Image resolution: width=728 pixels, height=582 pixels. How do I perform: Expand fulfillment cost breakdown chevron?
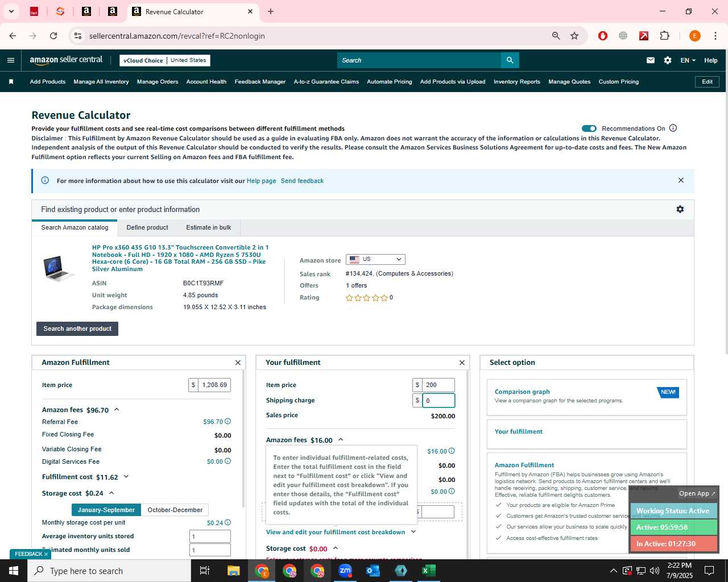[x=413, y=532]
